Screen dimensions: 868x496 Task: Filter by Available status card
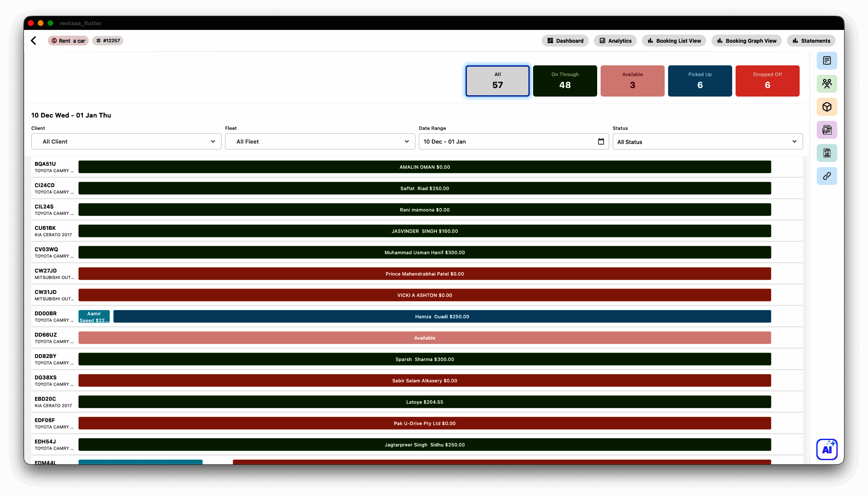(632, 81)
